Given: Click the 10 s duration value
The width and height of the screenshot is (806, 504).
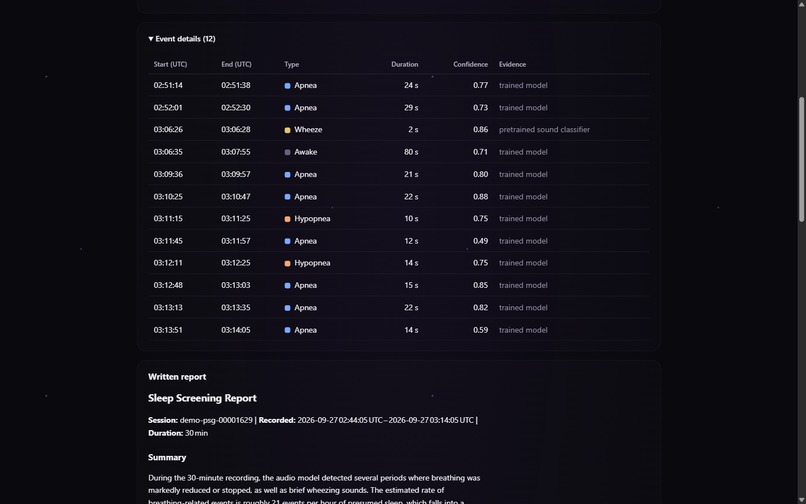Looking at the screenshot, I should [x=411, y=219].
